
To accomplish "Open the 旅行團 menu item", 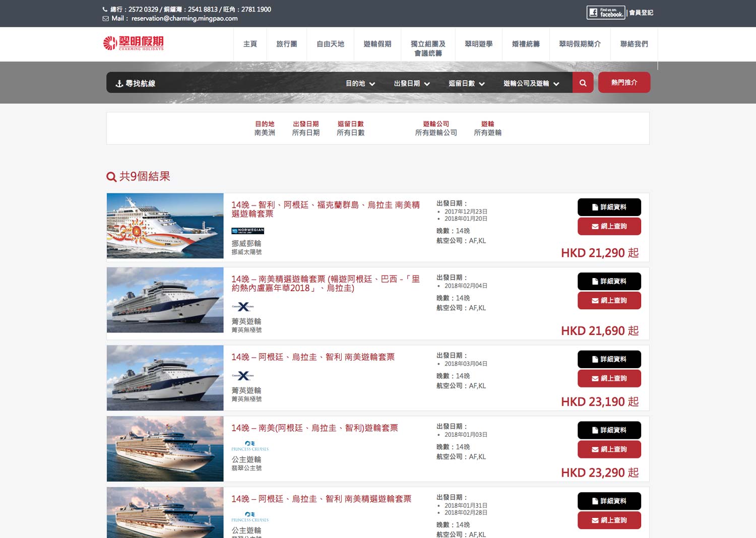I will pyautogui.click(x=287, y=44).
